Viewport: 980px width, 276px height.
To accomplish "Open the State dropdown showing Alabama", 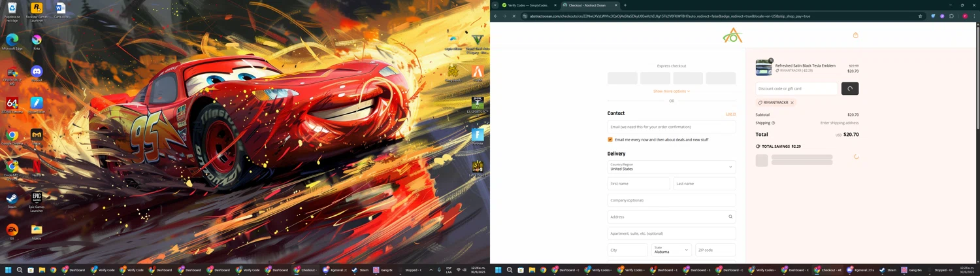I will tap(671, 250).
